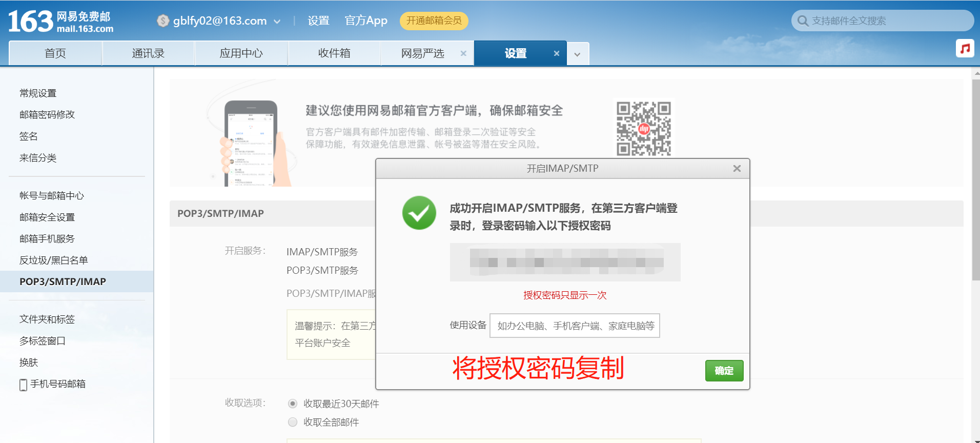Click the green success checkmark icon
The height and width of the screenshot is (443, 980).
pyautogui.click(x=419, y=213)
